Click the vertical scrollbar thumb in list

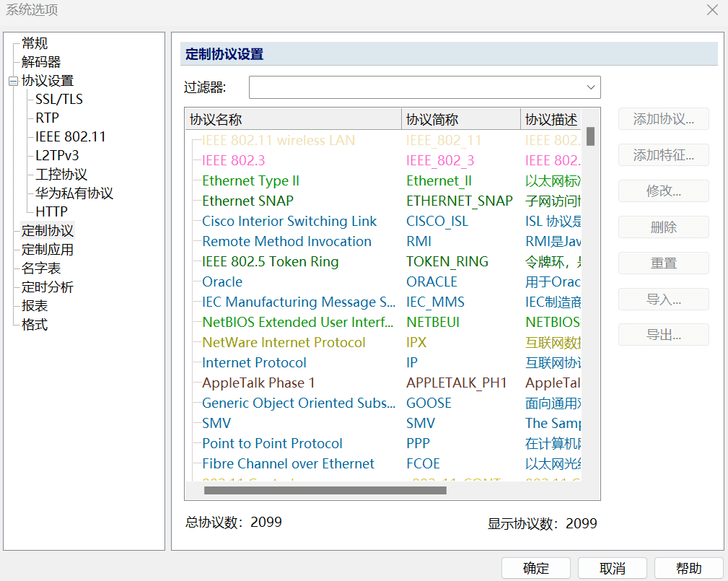[590, 136]
